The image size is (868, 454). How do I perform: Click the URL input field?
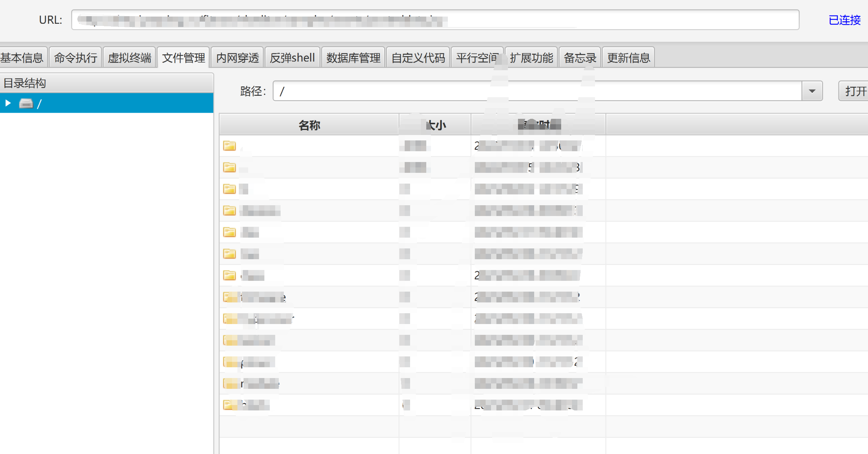point(435,20)
